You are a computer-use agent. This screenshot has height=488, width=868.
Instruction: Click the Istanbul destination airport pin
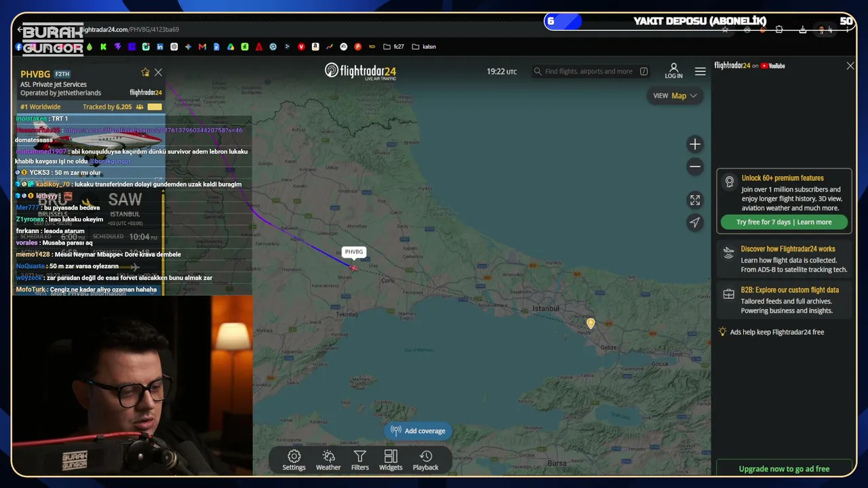[591, 323]
